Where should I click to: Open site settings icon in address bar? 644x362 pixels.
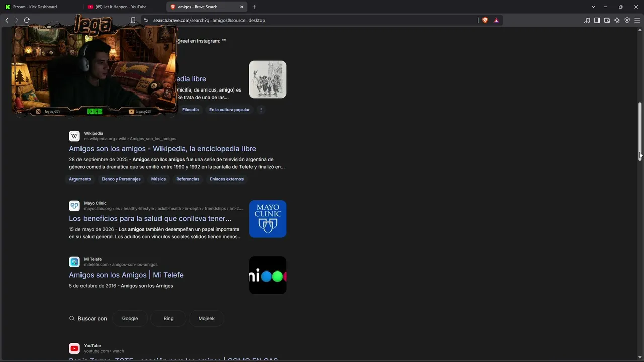pyautogui.click(x=146, y=20)
